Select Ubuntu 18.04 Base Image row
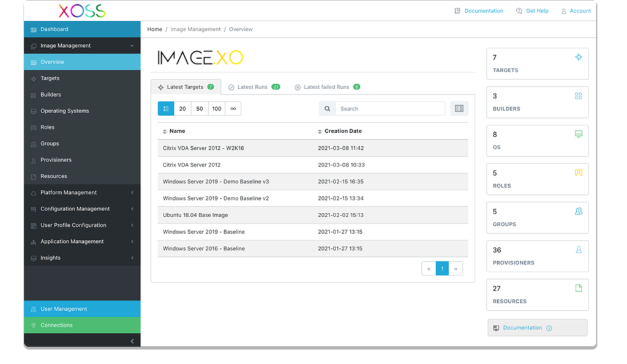 pyautogui.click(x=313, y=215)
